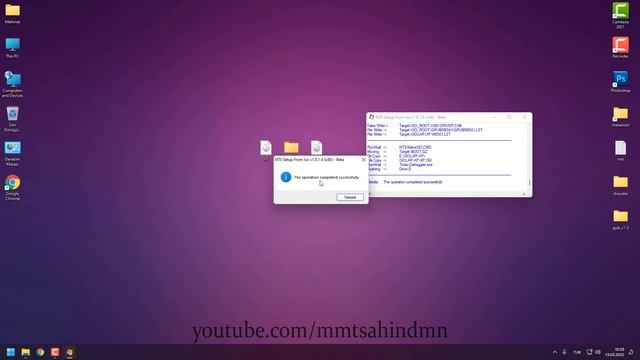The width and height of the screenshot is (640, 360).
Task: Click 'Tools\Defraggler.exe' log line
Action: (x=416, y=164)
